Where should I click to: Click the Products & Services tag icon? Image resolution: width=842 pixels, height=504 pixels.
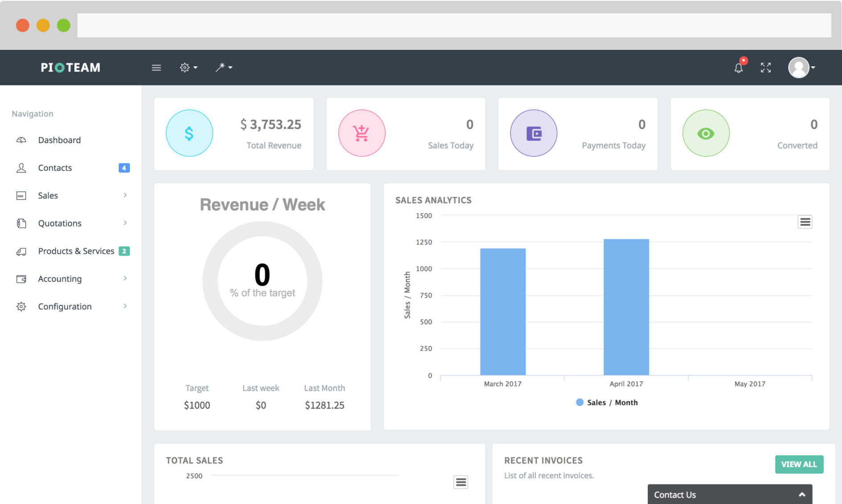tap(21, 252)
